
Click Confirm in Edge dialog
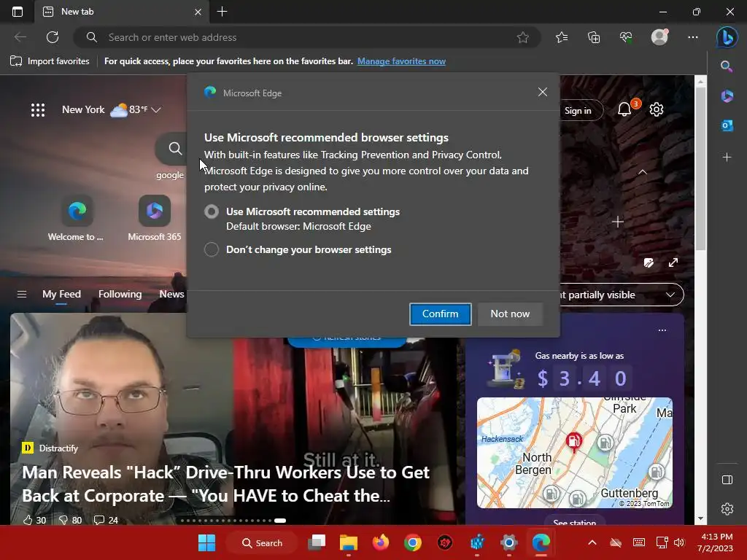440,314
